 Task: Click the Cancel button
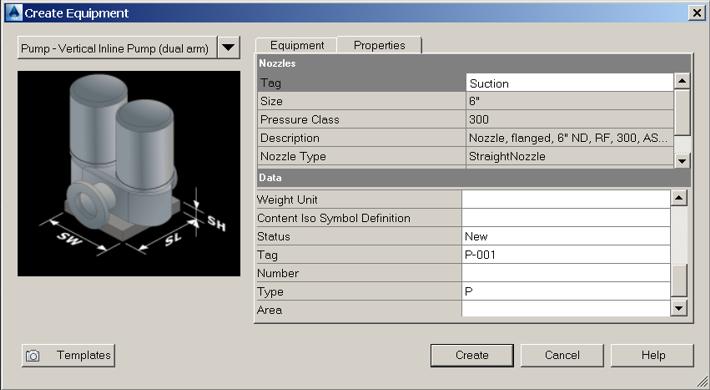pos(562,355)
